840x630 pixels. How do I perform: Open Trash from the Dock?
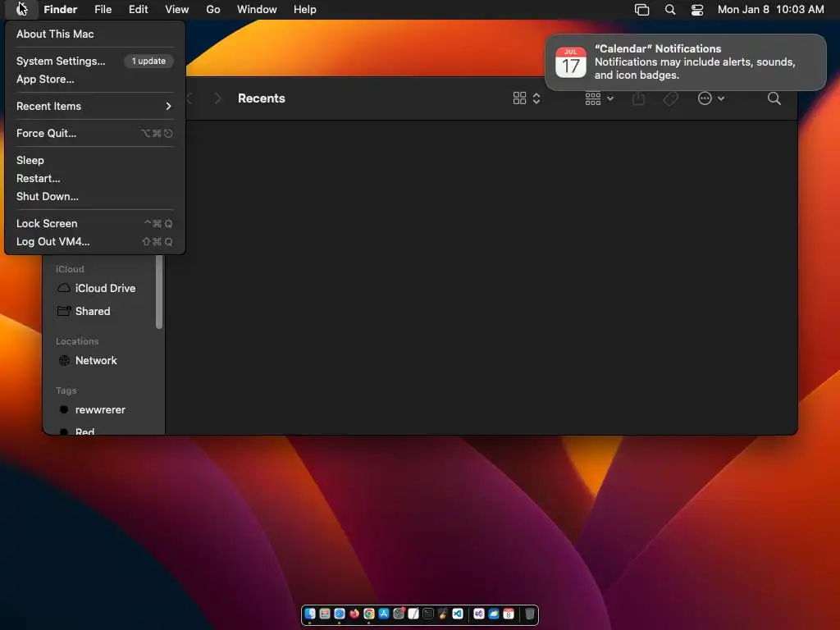point(530,614)
